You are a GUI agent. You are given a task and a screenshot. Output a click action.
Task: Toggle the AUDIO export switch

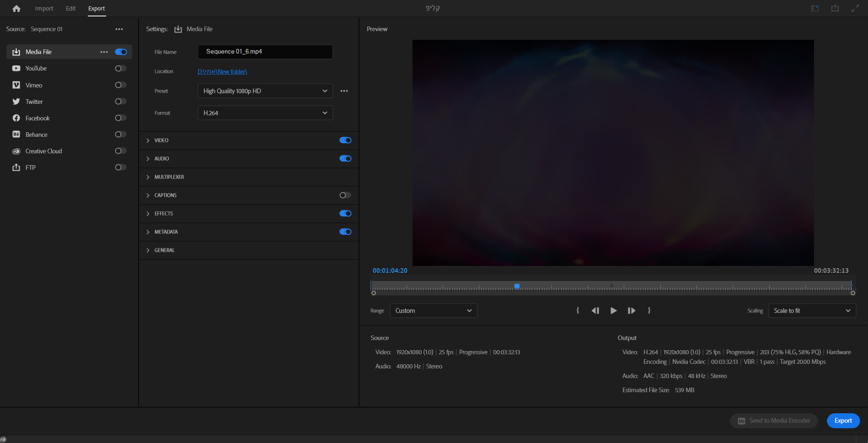click(345, 158)
